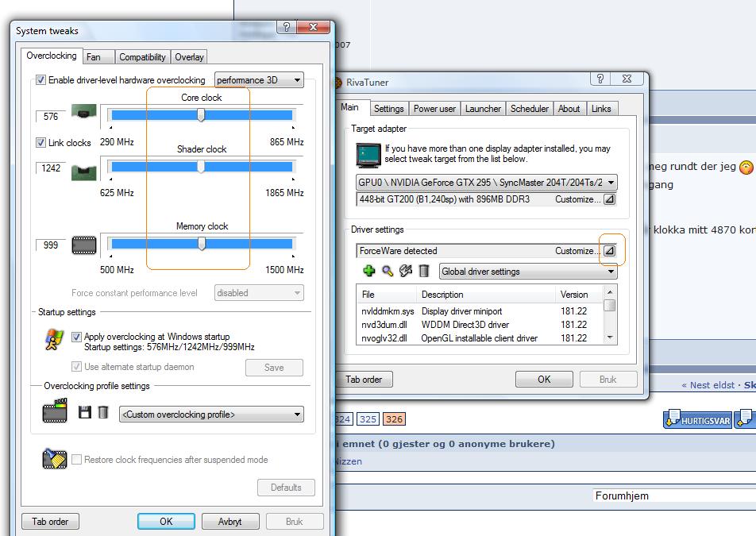Screen dimensions: 756x536
Task: Open the performance 3D dropdown
Action: click(x=259, y=80)
